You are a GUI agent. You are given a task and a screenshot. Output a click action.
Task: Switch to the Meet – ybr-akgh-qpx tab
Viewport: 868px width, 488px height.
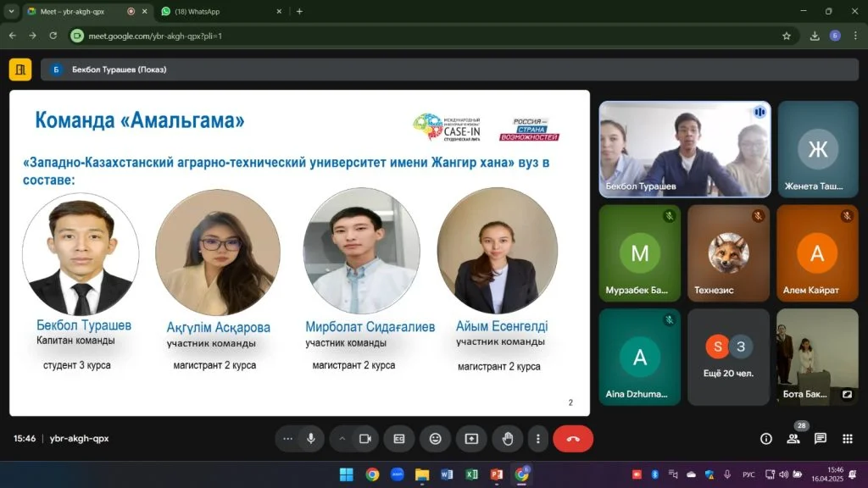[x=87, y=12]
